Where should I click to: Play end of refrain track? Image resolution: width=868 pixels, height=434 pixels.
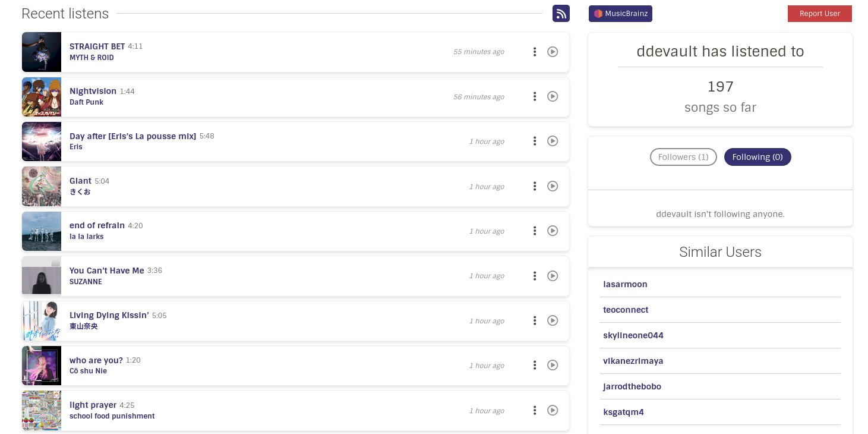553,231
